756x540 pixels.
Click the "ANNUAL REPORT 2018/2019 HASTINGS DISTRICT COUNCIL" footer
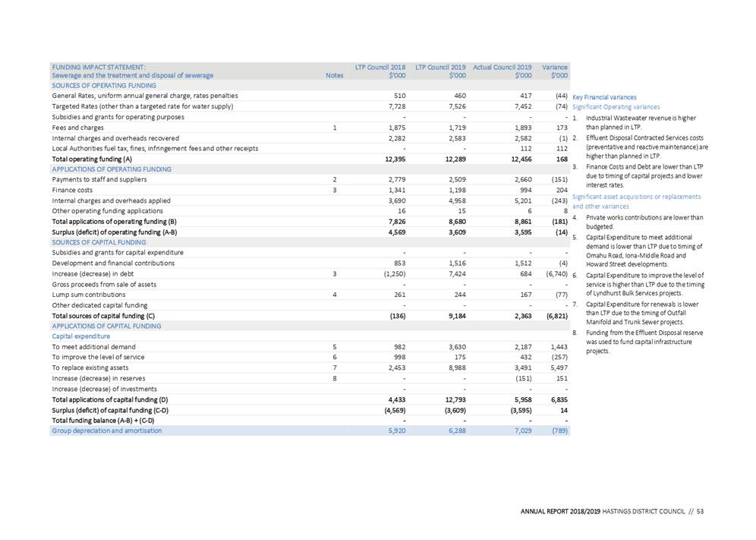(603, 512)
